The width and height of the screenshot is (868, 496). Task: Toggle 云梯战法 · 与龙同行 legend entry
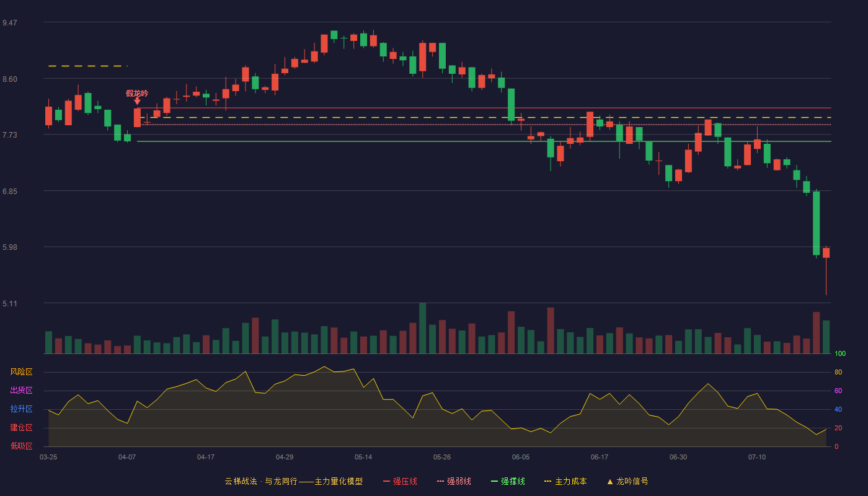293,481
